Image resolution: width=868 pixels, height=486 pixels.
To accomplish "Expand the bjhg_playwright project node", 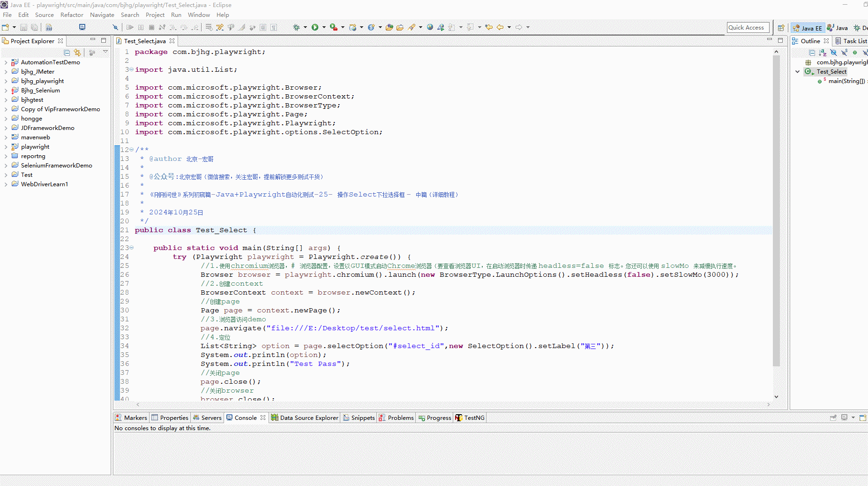I will (6, 81).
